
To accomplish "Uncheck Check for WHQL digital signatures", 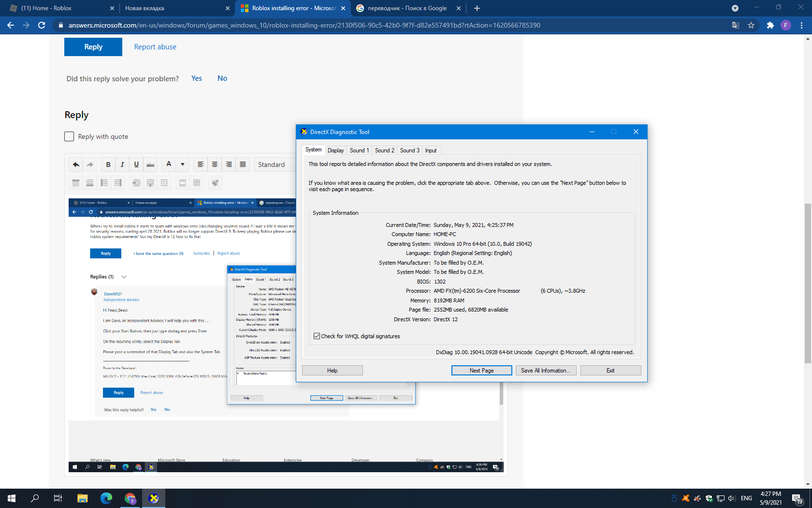I will (x=317, y=336).
